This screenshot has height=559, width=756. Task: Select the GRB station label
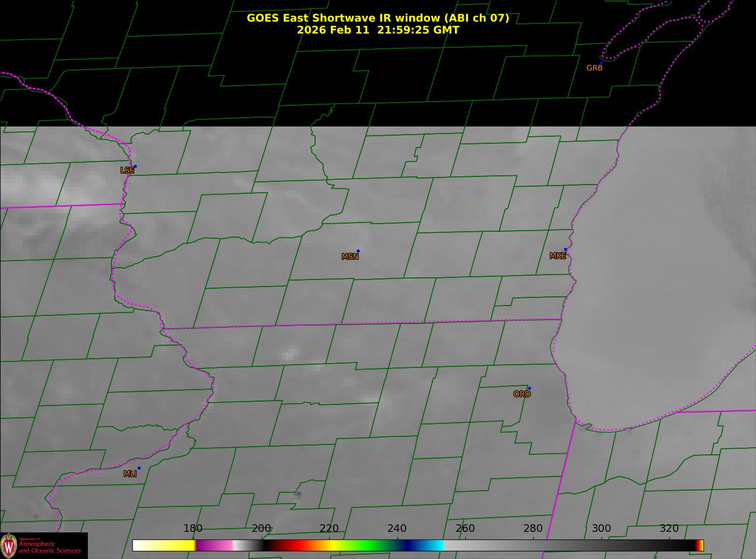coord(594,68)
